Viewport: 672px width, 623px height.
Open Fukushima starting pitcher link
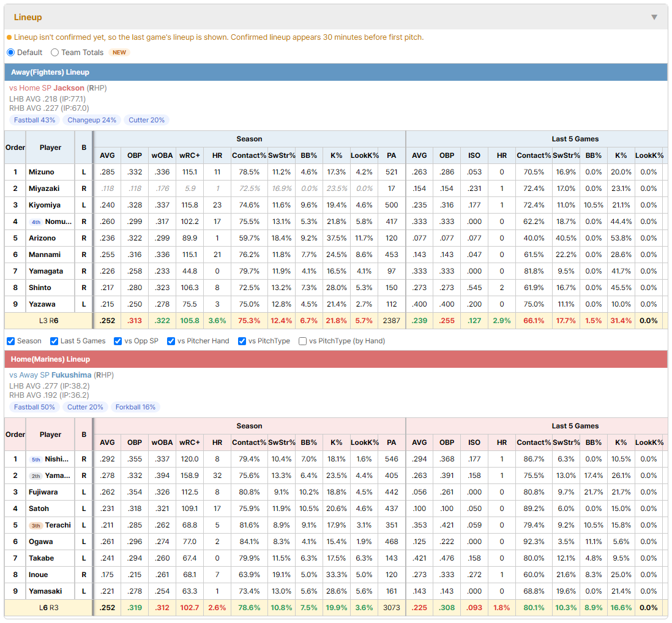[71, 375]
